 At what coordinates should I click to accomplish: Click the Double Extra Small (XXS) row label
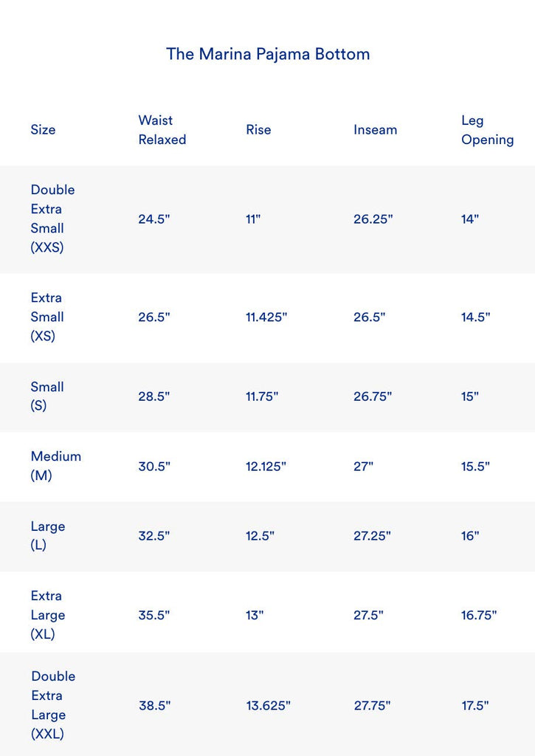click(x=52, y=219)
